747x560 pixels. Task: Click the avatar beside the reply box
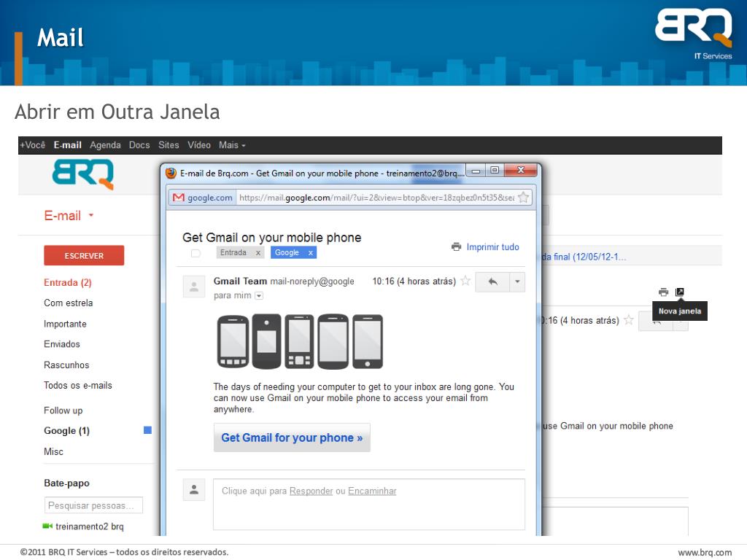coord(194,489)
